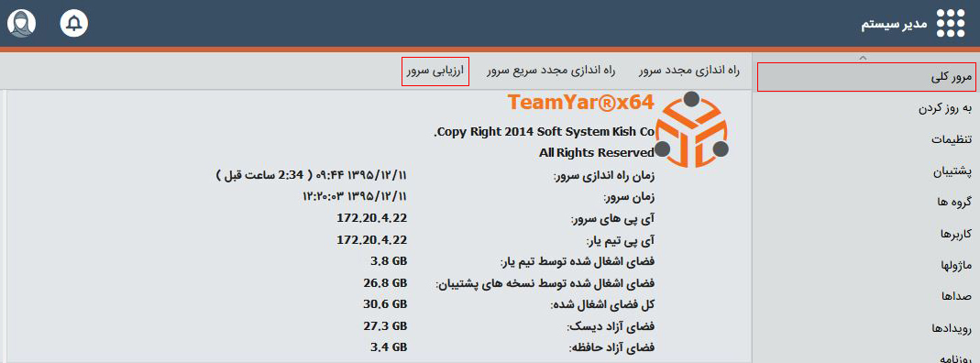Click the فضای آزاد دیسک label
The height and width of the screenshot is (363, 980).
pos(611,326)
